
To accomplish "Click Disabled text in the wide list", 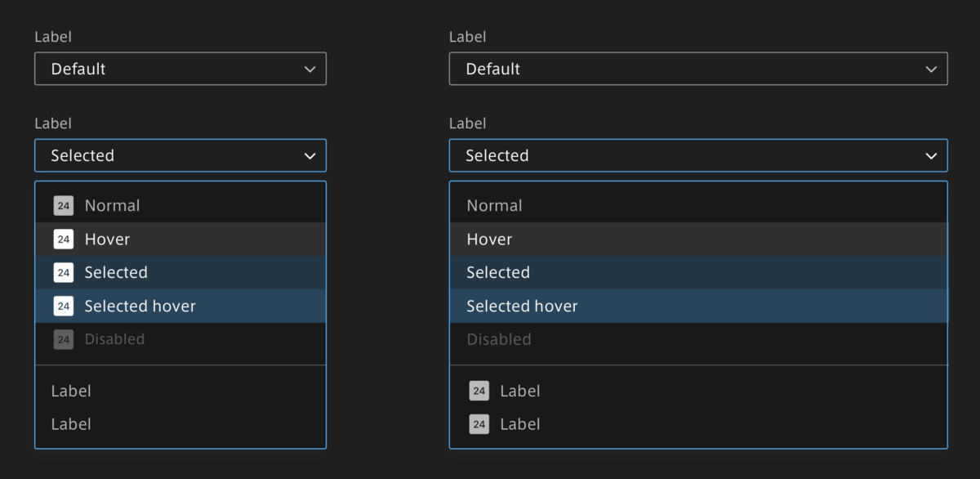I will tap(499, 340).
